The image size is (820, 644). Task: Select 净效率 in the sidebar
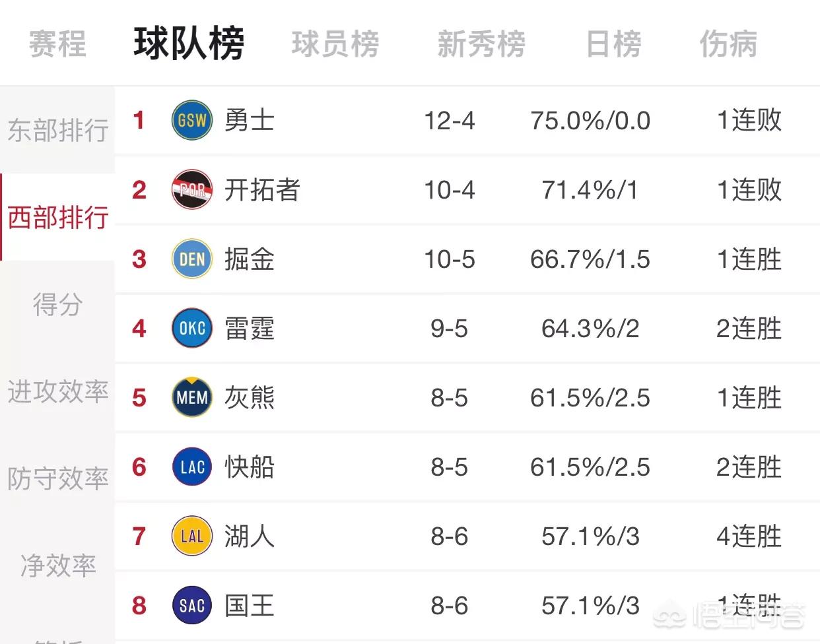(x=57, y=565)
